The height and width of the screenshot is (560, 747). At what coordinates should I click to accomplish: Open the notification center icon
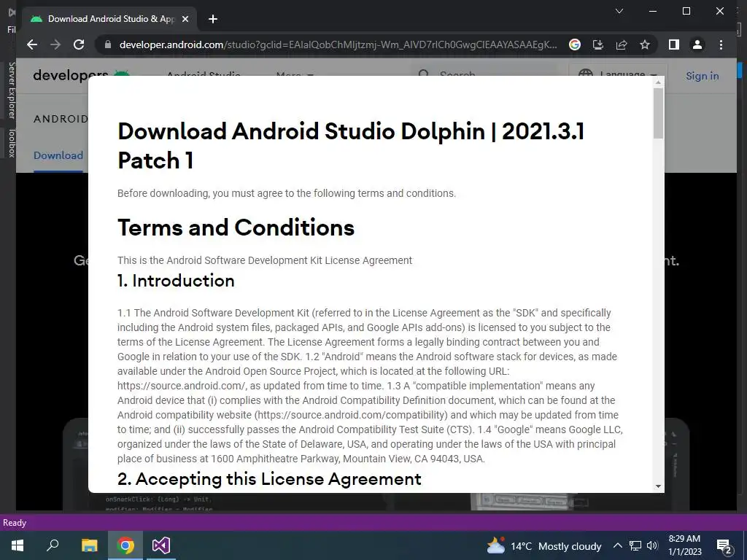pos(724,546)
